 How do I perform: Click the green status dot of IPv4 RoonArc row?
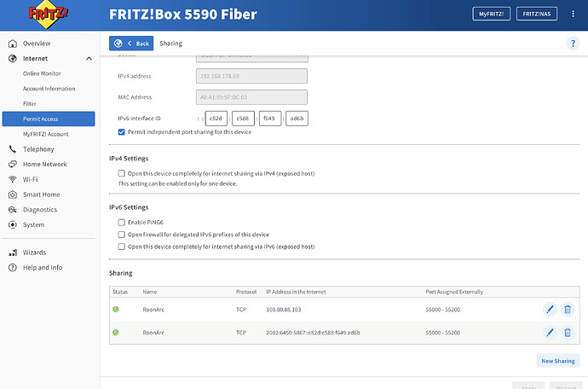(116, 309)
